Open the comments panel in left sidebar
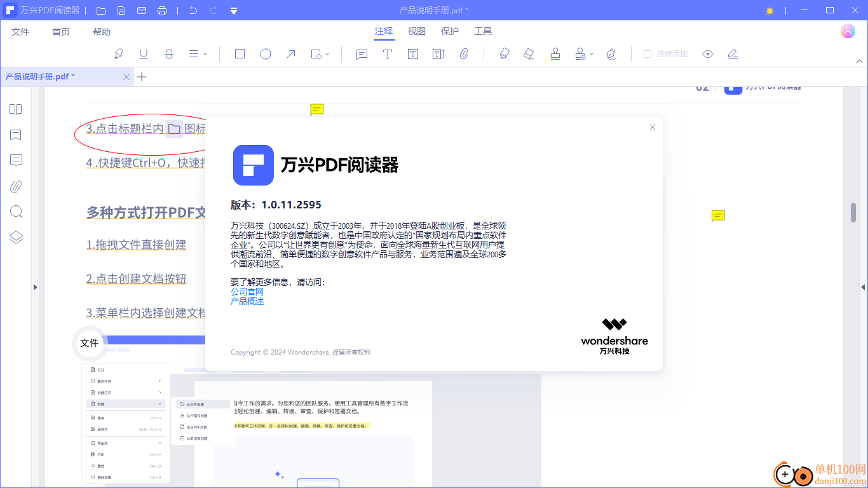 [16, 160]
